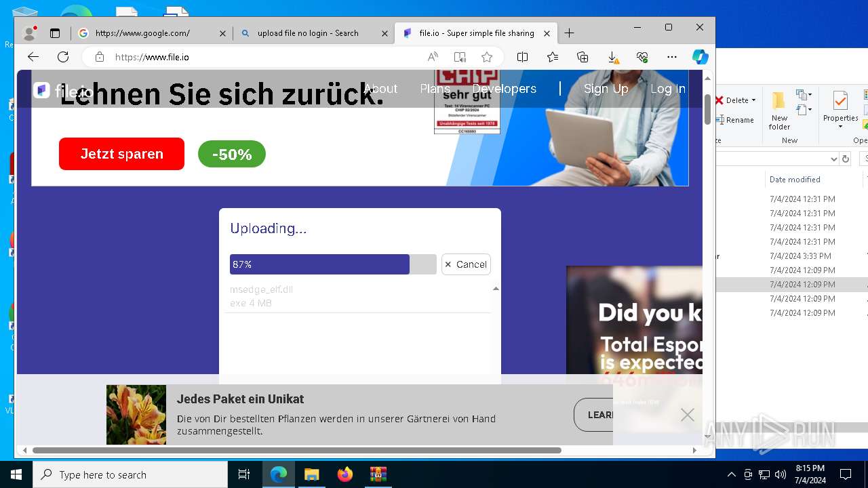
Task: Open Edge Settings and more menu
Action: 672,57
